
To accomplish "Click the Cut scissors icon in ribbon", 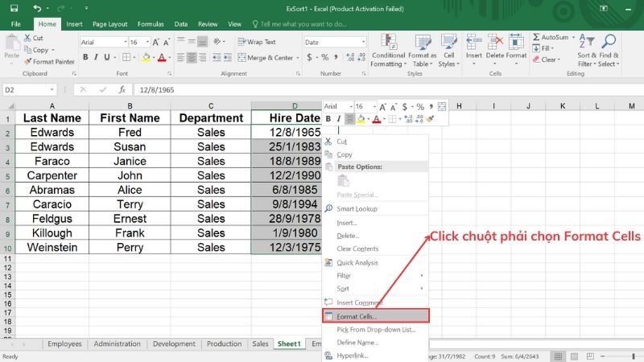I will click(27, 38).
